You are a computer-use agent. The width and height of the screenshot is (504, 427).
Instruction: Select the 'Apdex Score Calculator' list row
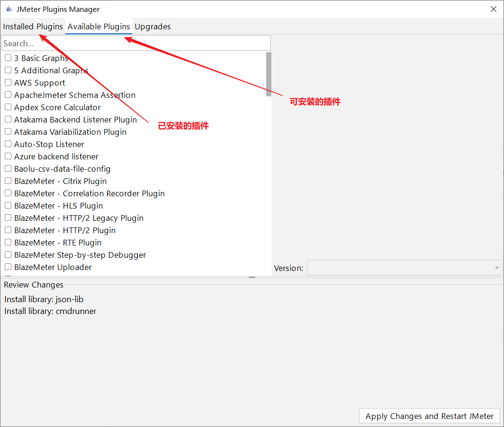(x=135, y=107)
